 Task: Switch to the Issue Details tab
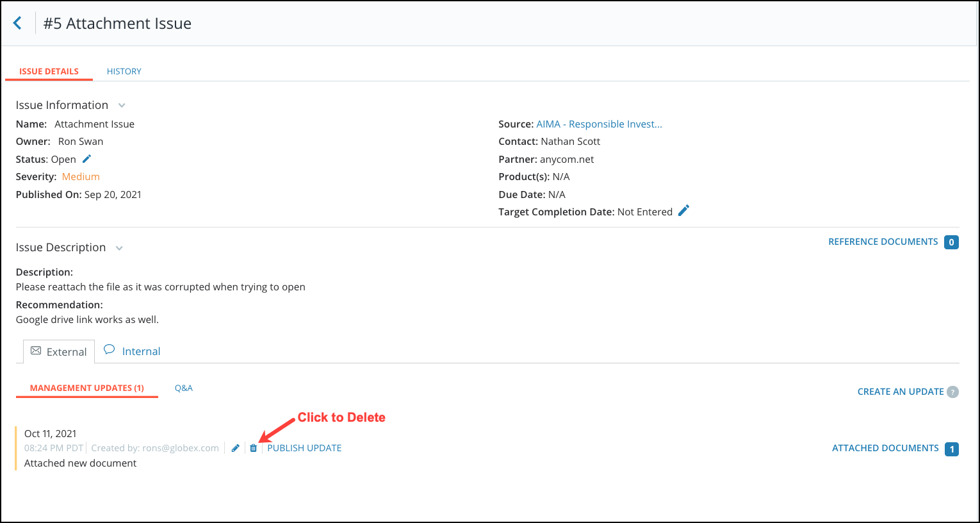(x=49, y=71)
